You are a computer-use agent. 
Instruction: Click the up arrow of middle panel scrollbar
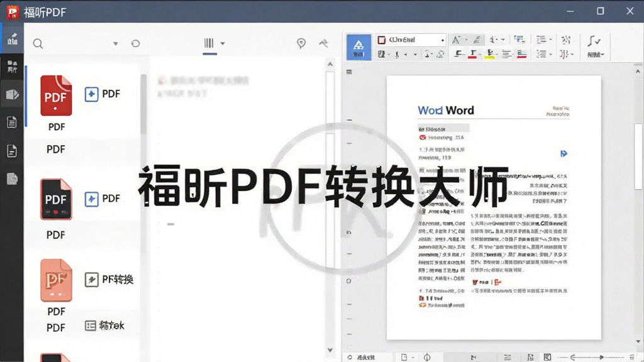tap(330, 64)
